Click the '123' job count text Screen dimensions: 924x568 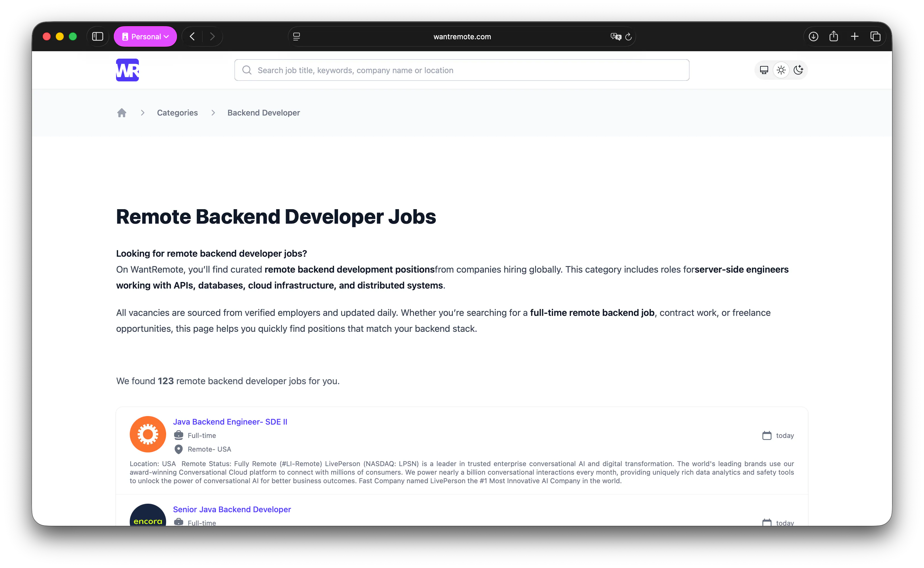click(166, 381)
